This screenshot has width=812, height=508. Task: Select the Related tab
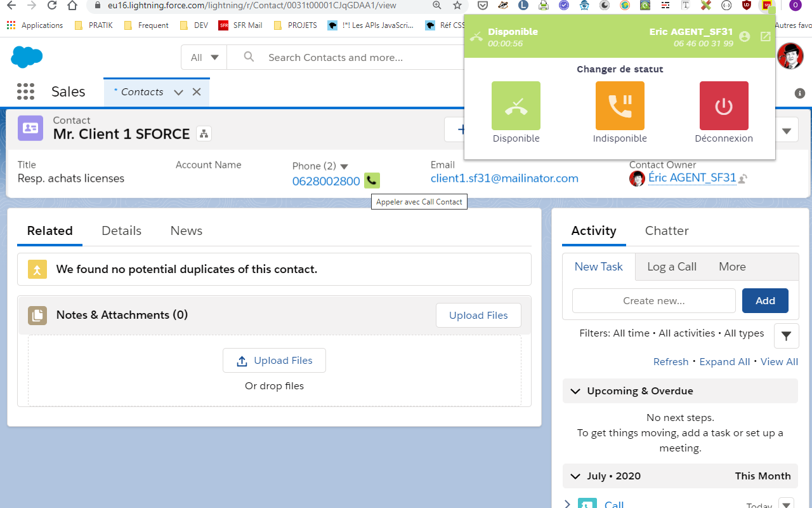click(49, 231)
